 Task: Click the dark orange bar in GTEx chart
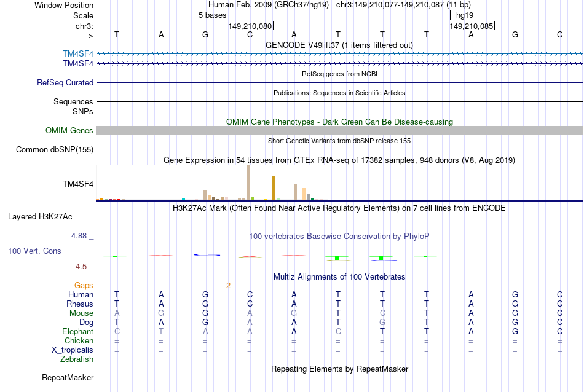pyautogui.click(x=274, y=189)
